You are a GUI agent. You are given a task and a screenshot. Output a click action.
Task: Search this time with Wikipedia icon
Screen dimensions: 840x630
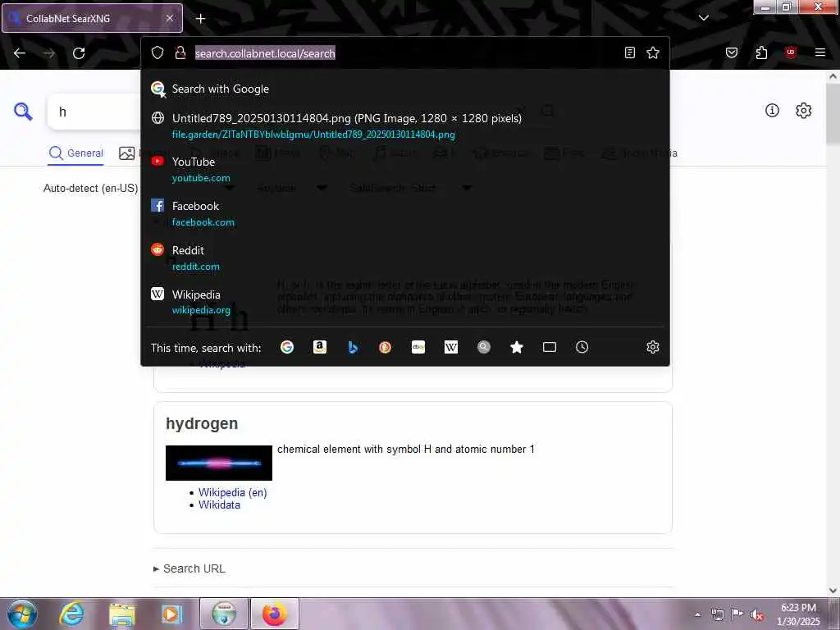(x=451, y=347)
